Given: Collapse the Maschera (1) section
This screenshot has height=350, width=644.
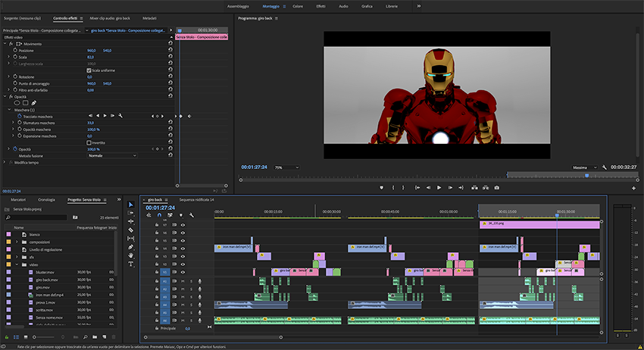Looking at the screenshot, I should 9,110.
